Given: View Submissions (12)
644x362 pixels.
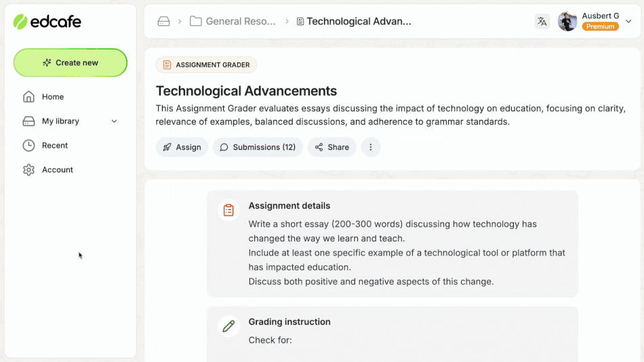Looking at the screenshot, I should (x=258, y=147).
